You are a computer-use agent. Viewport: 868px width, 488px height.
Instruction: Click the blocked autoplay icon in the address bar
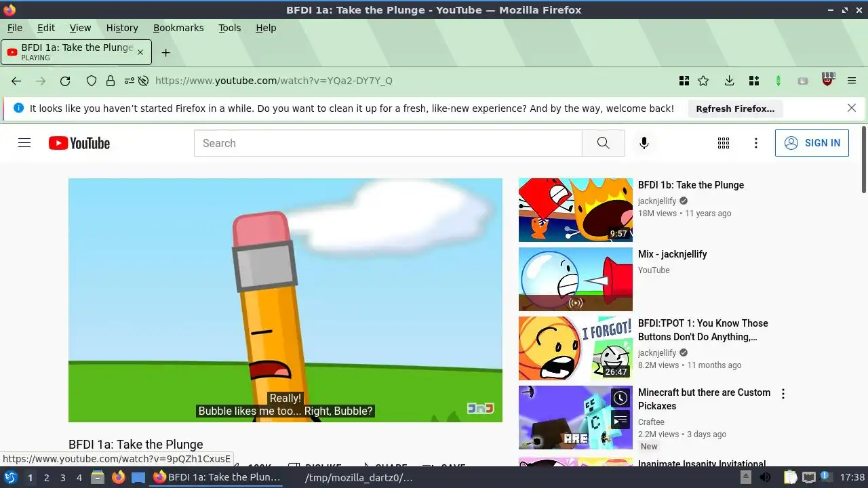click(143, 81)
